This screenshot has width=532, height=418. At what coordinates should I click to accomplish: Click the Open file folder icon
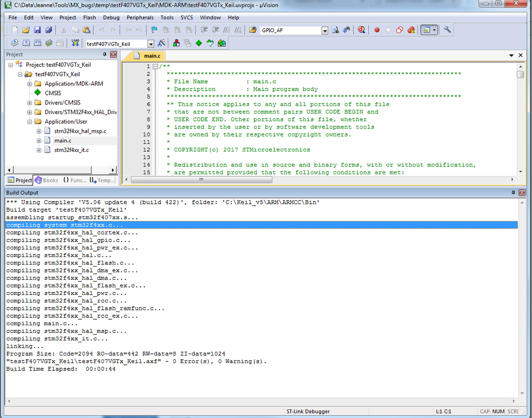26,30
